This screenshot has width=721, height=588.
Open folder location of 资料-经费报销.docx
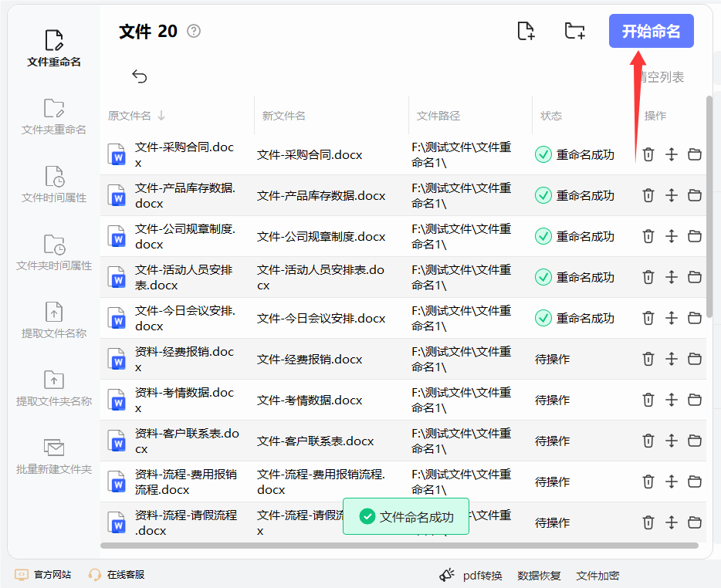(694, 359)
